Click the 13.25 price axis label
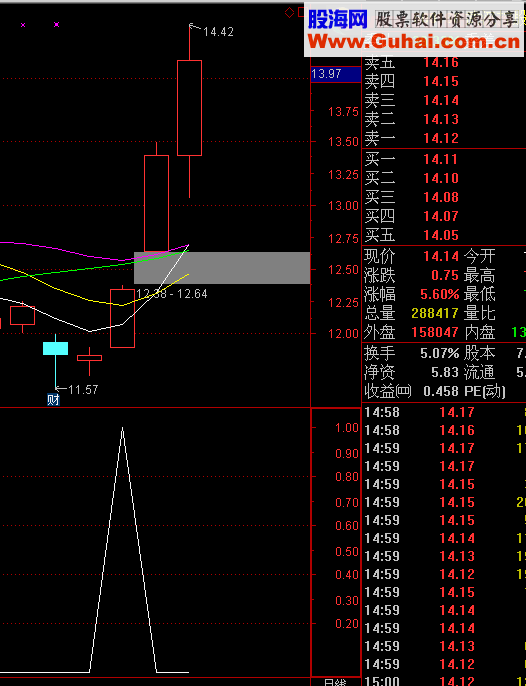 point(343,175)
